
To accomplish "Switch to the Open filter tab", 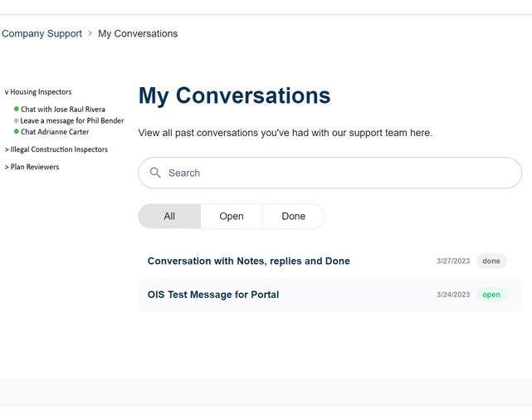I will pyautogui.click(x=232, y=216).
